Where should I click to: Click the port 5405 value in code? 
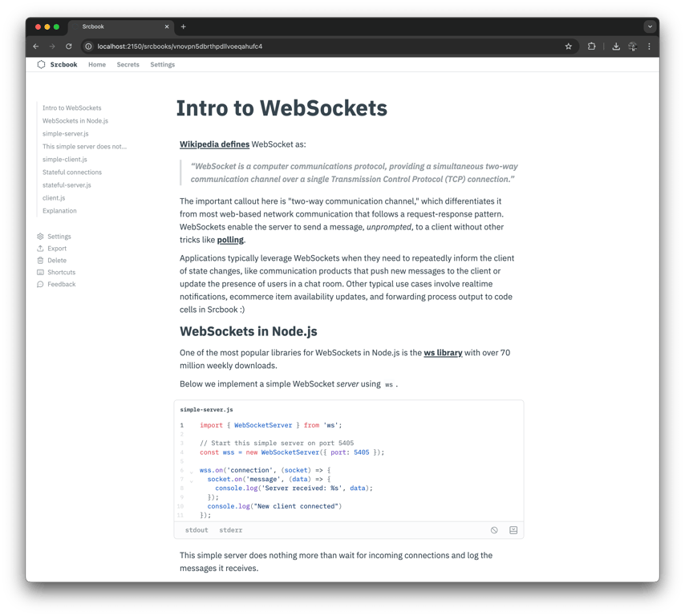click(x=361, y=452)
